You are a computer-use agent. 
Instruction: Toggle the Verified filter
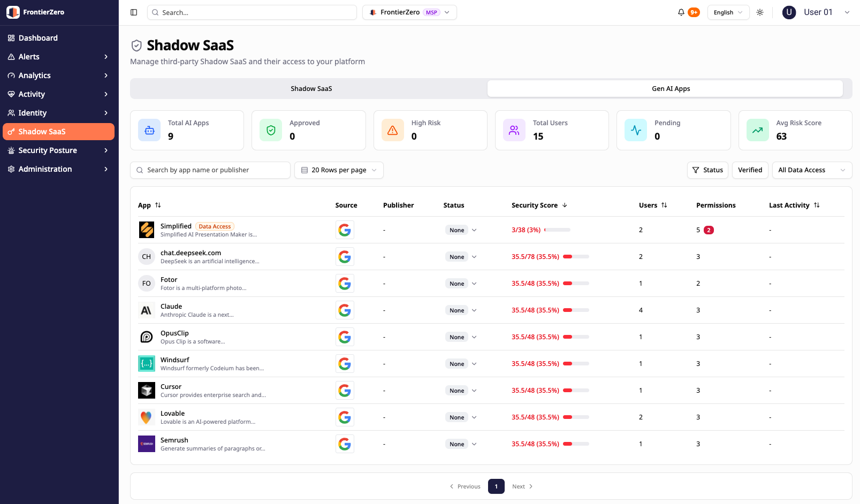point(750,170)
